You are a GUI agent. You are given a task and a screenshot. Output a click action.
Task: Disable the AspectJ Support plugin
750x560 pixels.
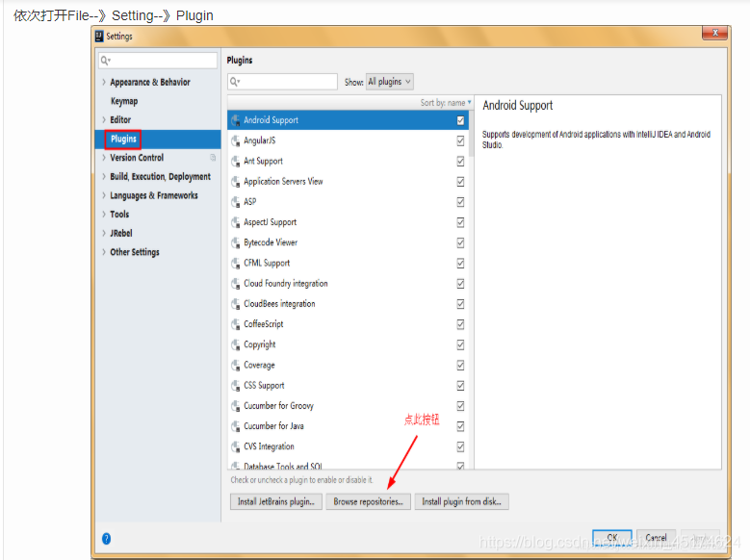tap(460, 222)
